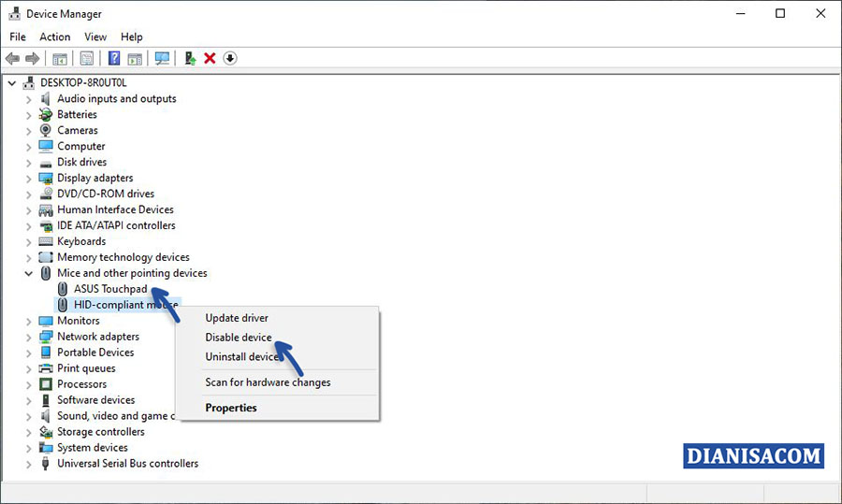
Task: Click the Disable device down-arrow toolbar icon
Action: point(230,58)
